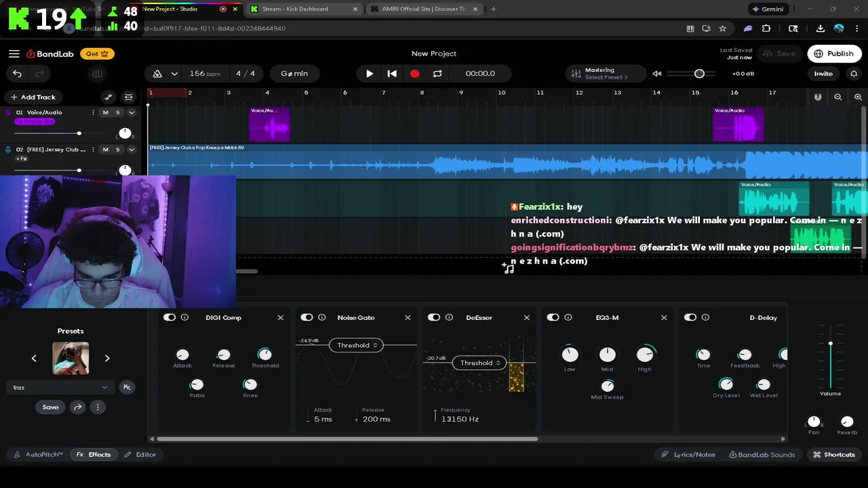Mute the 02 Jersey Club track
Image resolution: width=868 pixels, height=488 pixels.
click(x=105, y=149)
